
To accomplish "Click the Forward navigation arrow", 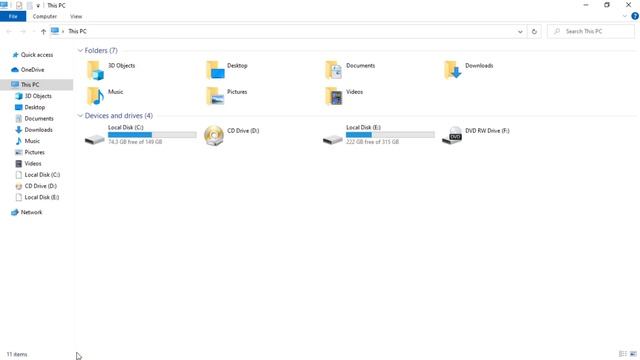I will [23, 31].
